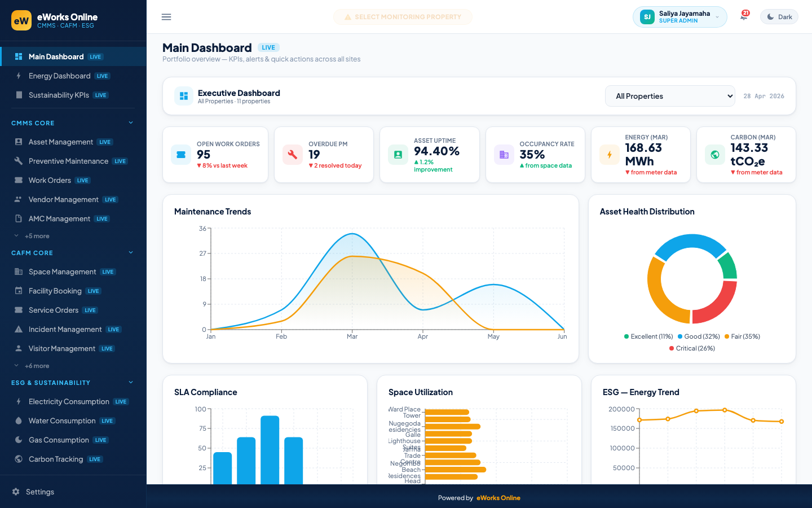Screen dimensions: 812x508
Task: Click the SJ user avatar
Action: click(647, 17)
